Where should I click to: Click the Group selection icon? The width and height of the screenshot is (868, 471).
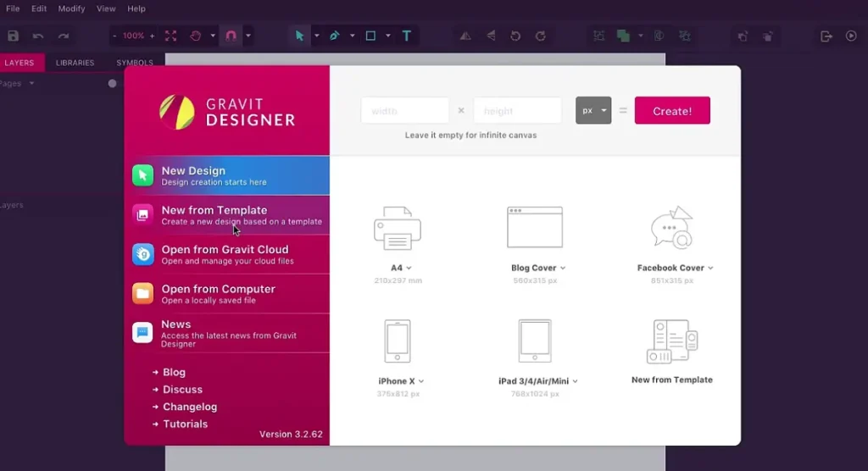point(599,36)
